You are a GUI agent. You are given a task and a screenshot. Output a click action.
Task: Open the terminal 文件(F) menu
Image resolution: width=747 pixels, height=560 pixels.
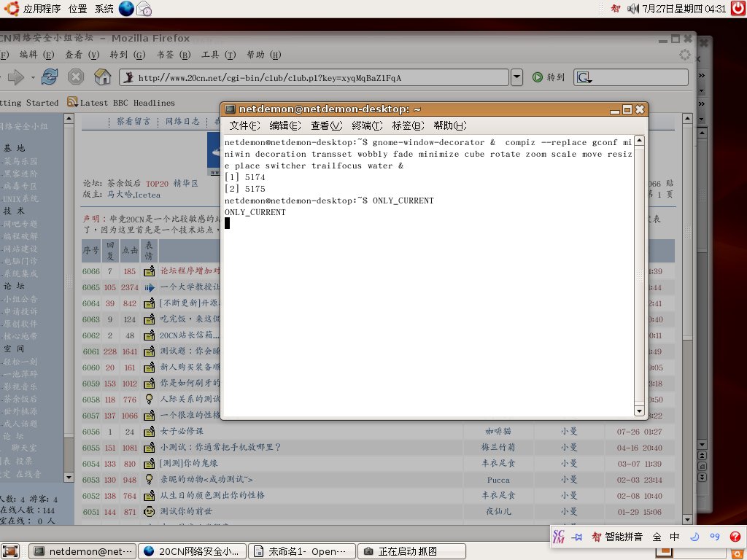click(245, 125)
